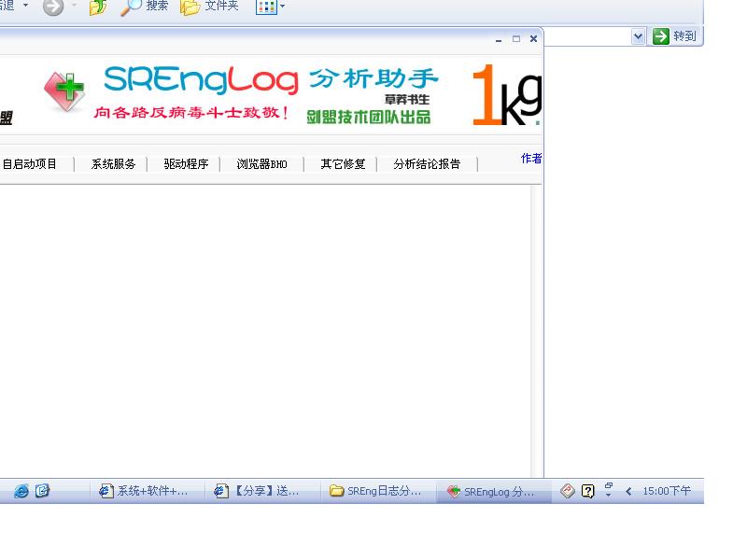Open the back button history dropdown arrow

(26, 6)
